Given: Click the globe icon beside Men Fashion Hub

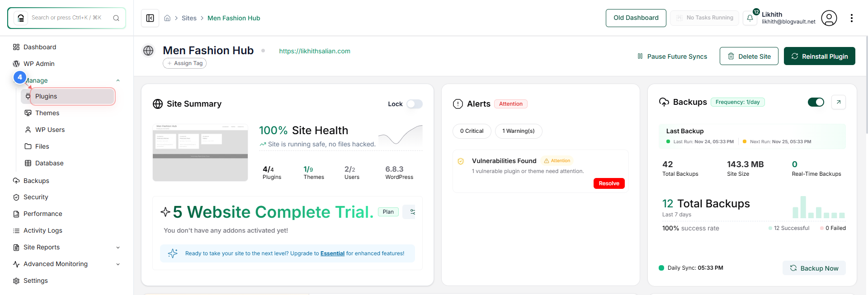Looking at the screenshot, I should (x=148, y=51).
